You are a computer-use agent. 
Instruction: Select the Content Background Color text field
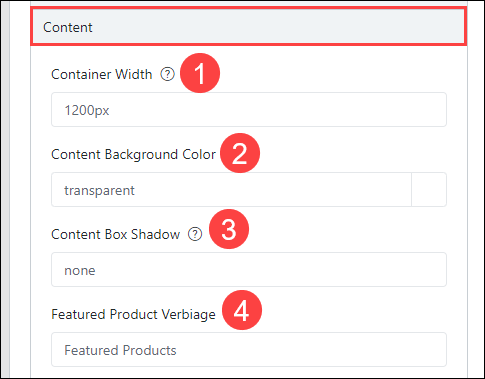tap(231, 190)
